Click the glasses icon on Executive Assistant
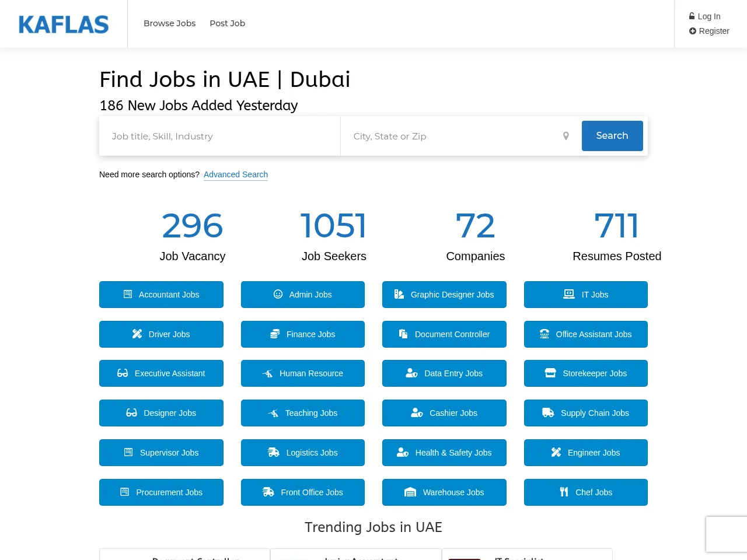This screenshot has width=747, height=560. pyautogui.click(x=123, y=373)
